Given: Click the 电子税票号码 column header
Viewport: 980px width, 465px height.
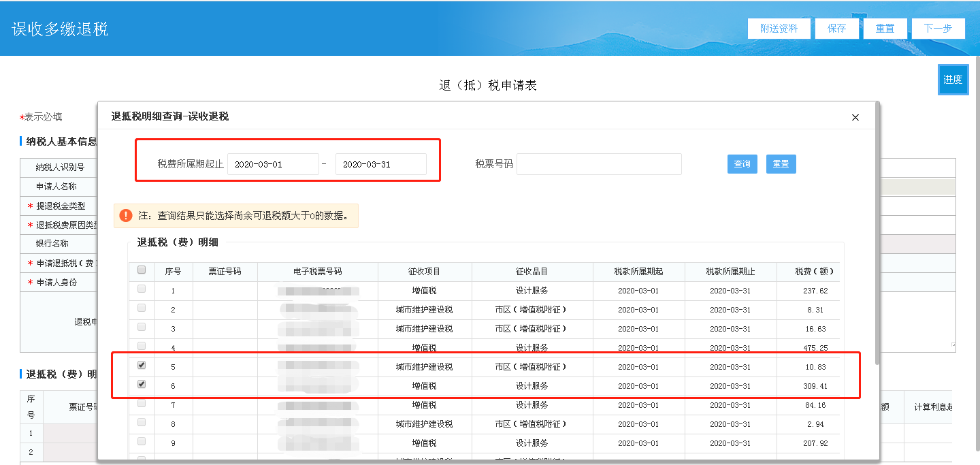Looking at the screenshot, I should [318, 272].
